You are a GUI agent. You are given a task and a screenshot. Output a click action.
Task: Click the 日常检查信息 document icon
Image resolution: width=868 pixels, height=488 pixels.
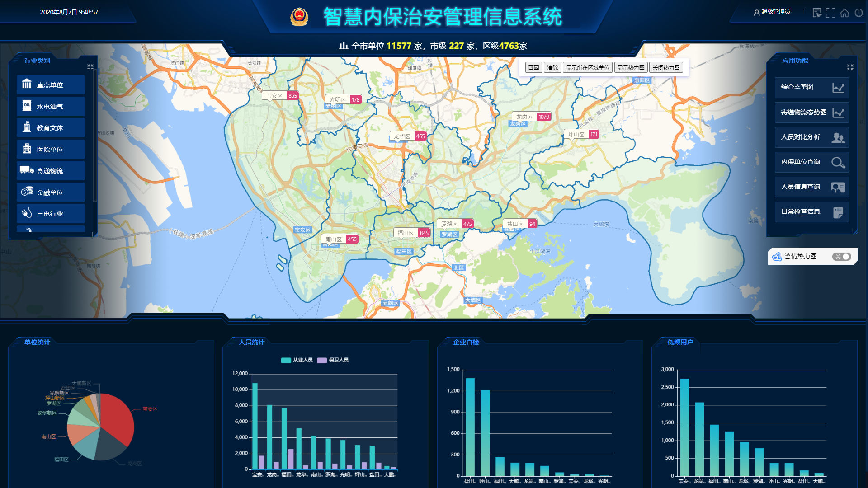point(838,212)
